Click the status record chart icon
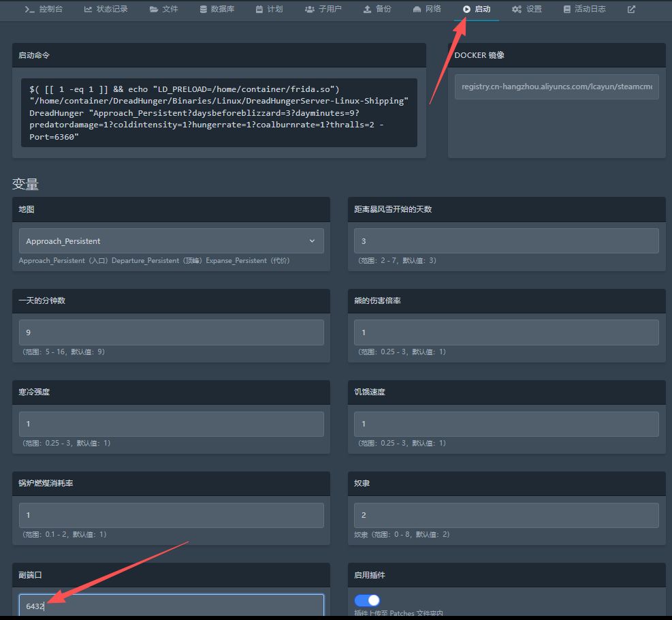 [88, 10]
